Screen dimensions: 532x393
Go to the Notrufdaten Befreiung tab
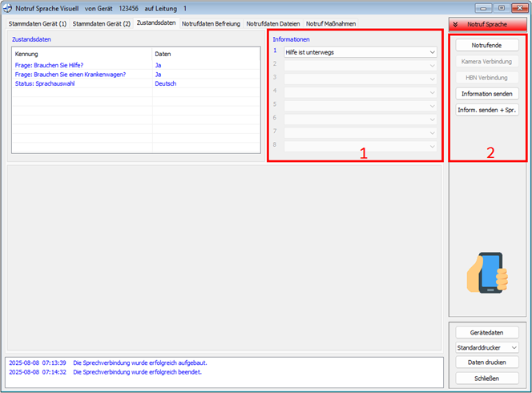click(x=211, y=24)
